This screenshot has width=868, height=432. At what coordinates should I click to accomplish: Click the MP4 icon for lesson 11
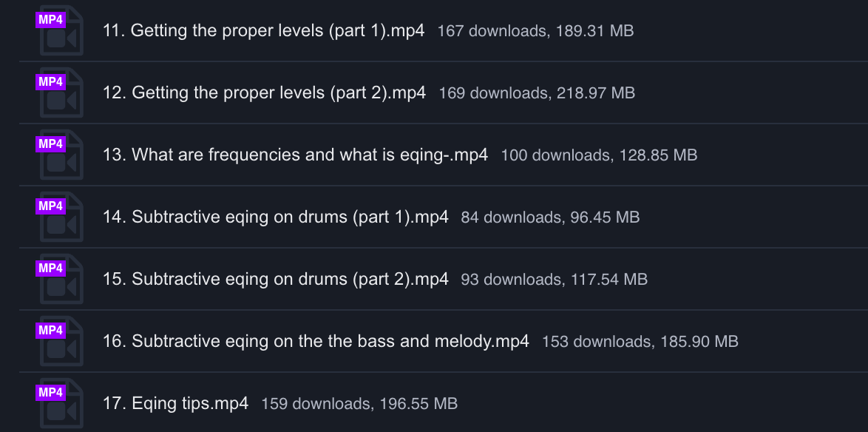61,32
